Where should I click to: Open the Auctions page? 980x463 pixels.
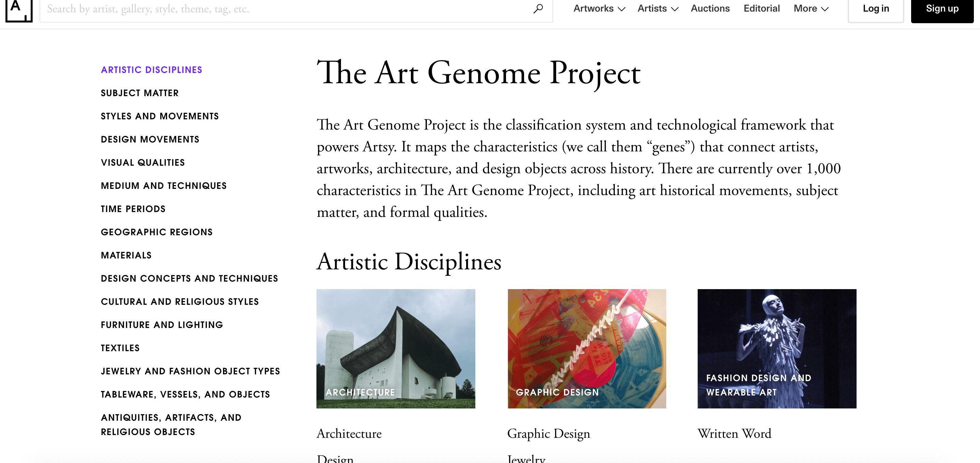pos(710,9)
